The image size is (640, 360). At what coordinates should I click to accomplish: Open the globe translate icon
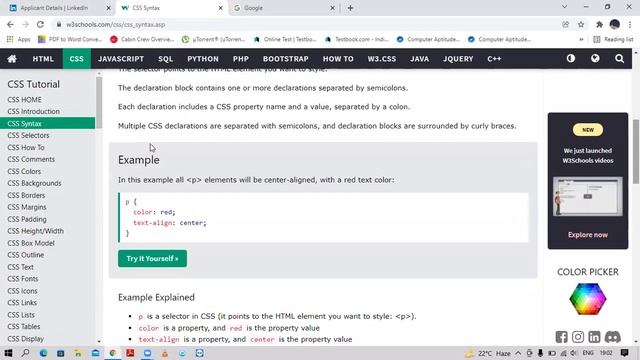[595, 58]
